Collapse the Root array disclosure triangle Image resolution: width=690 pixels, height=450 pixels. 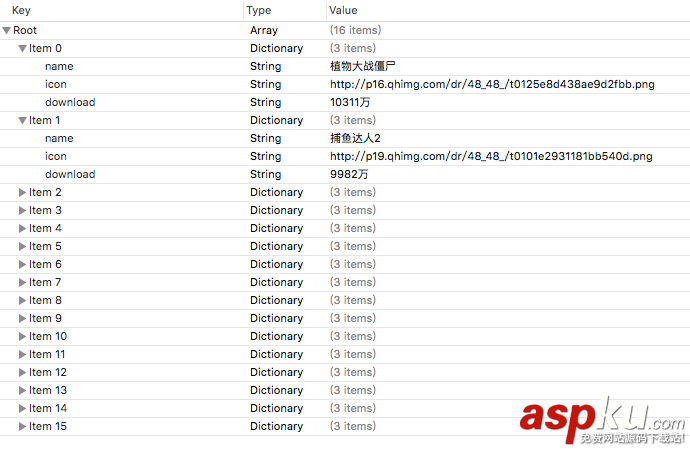pyautogui.click(x=7, y=31)
